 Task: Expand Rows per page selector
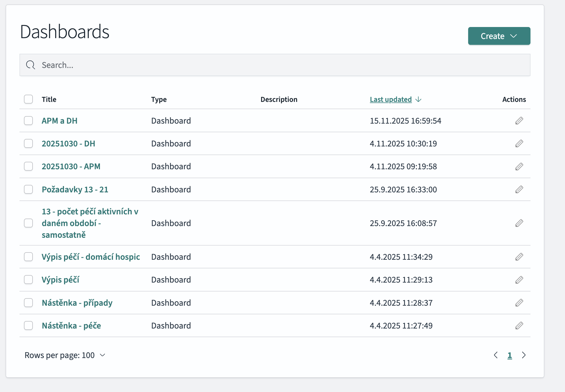coord(65,355)
